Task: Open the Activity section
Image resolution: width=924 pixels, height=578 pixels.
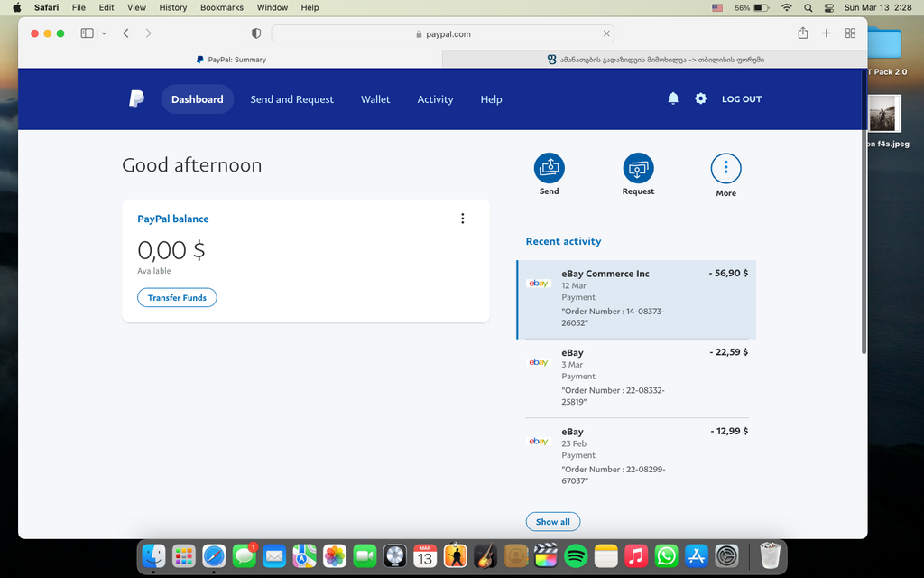Action: point(436,99)
